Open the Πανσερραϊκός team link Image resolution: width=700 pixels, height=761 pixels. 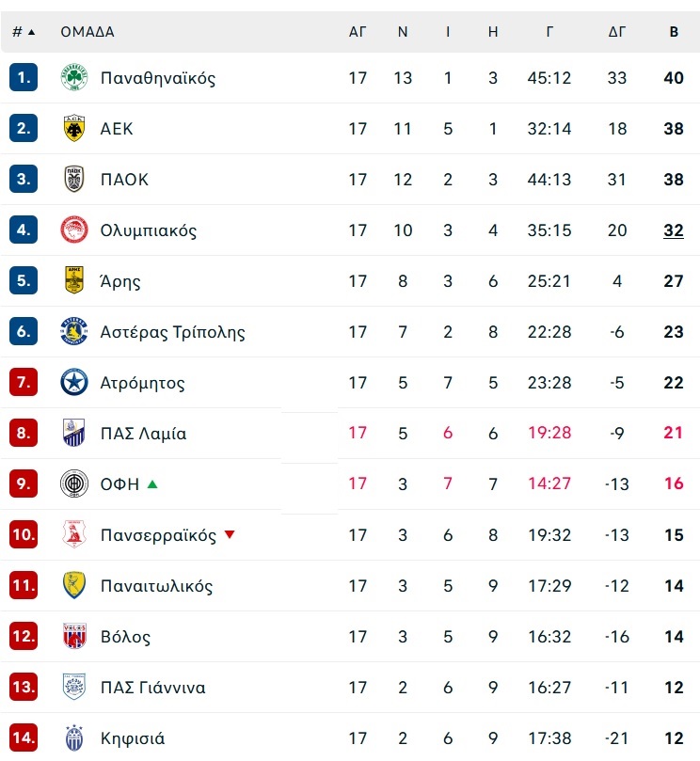tap(158, 535)
